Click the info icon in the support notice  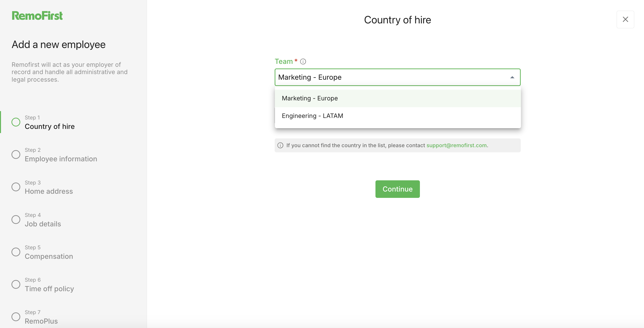click(280, 145)
